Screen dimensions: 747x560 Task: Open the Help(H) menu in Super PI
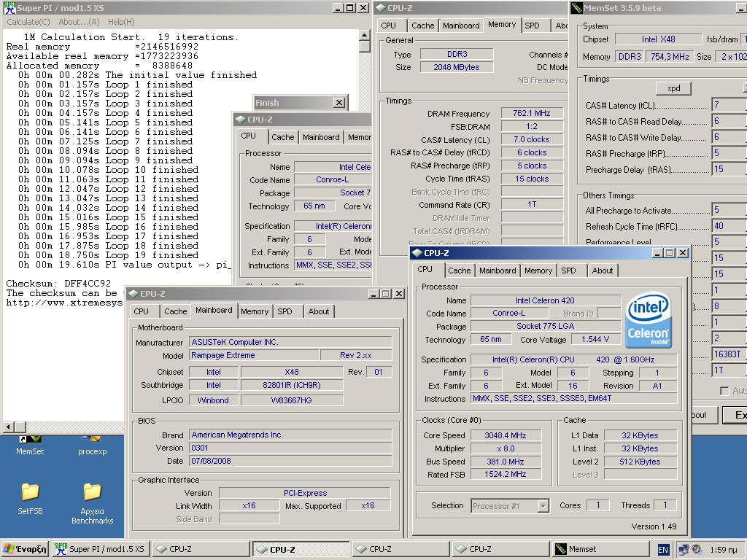121,22
